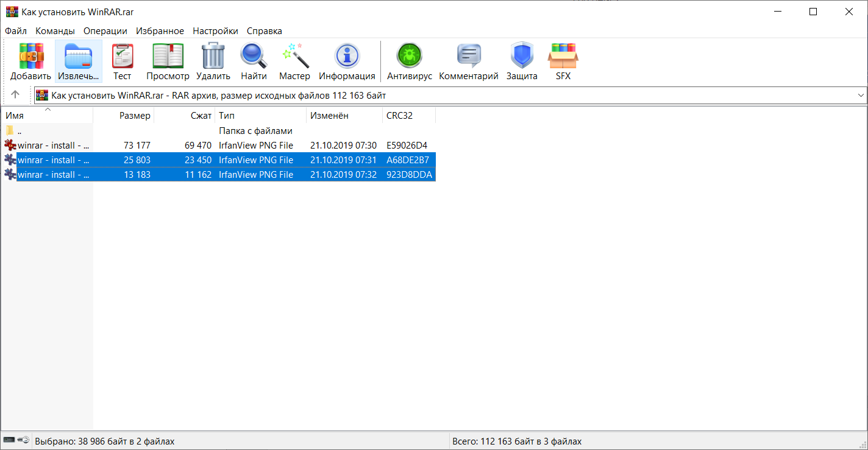Click status text 'Всего: 112 163 байт'

(517, 441)
